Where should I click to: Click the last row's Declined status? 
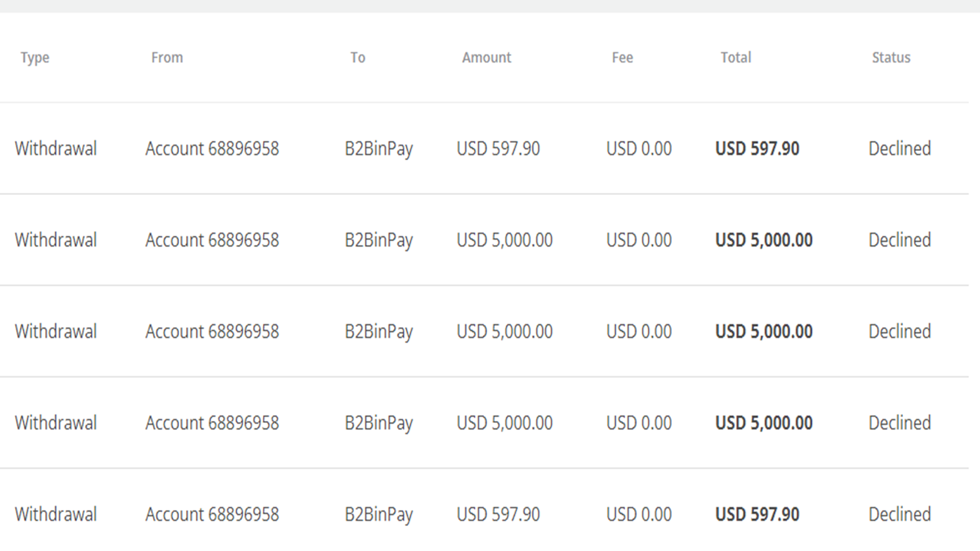pyautogui.click(x=899, y=514)
